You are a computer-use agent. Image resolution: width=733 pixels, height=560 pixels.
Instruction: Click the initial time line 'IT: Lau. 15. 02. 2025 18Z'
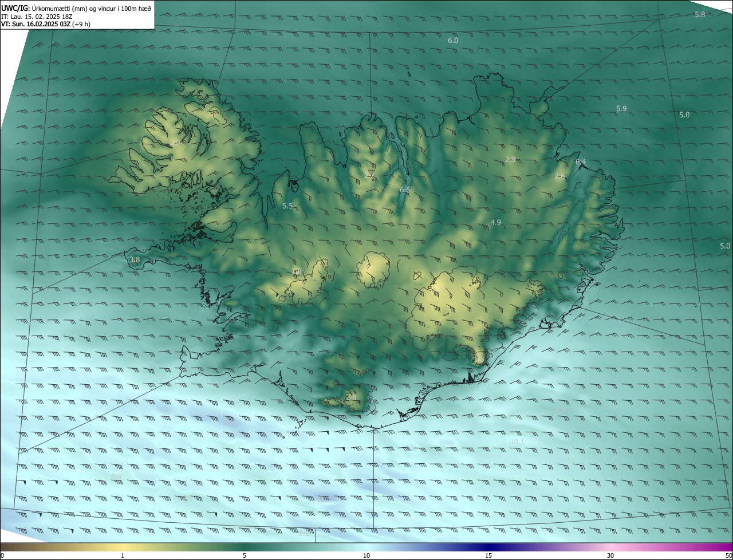point(37,17)
